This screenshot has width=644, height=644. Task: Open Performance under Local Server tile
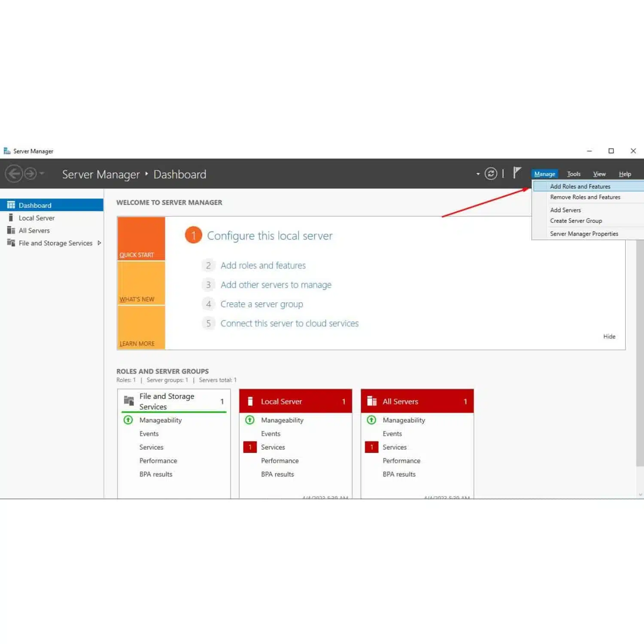[280, 461]
